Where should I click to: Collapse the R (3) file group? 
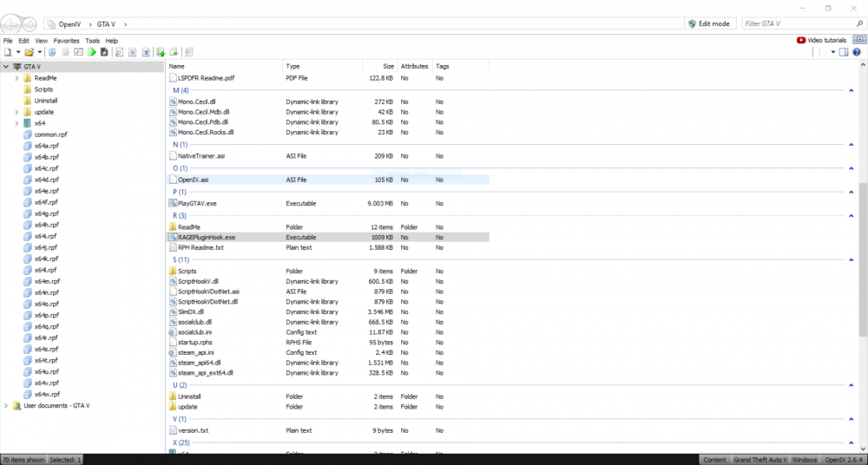click(x=851, y=216)
